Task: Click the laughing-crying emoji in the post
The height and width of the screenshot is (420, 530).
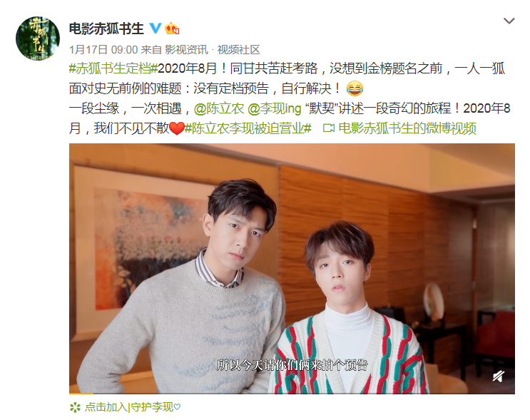Action: tap(355, 88)
